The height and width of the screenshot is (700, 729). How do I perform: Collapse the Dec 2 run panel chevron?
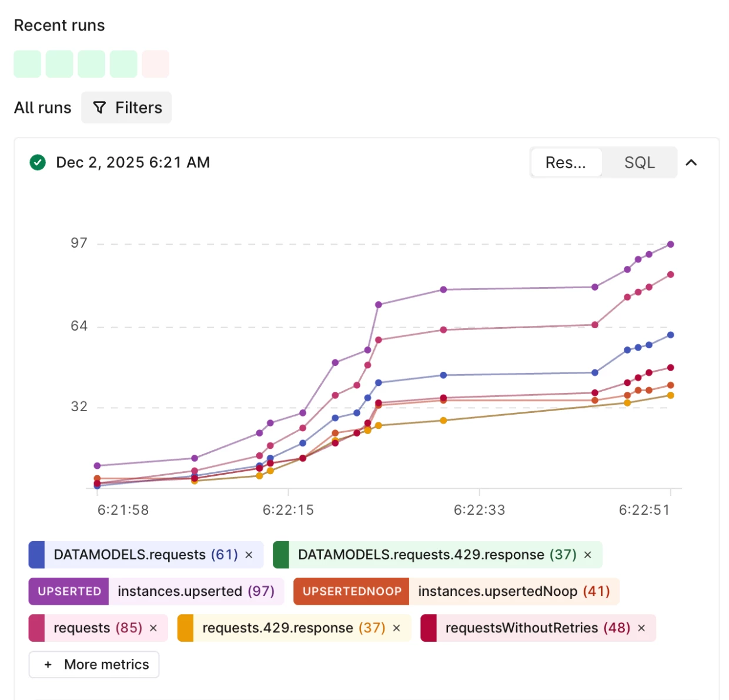pos(691,162)
